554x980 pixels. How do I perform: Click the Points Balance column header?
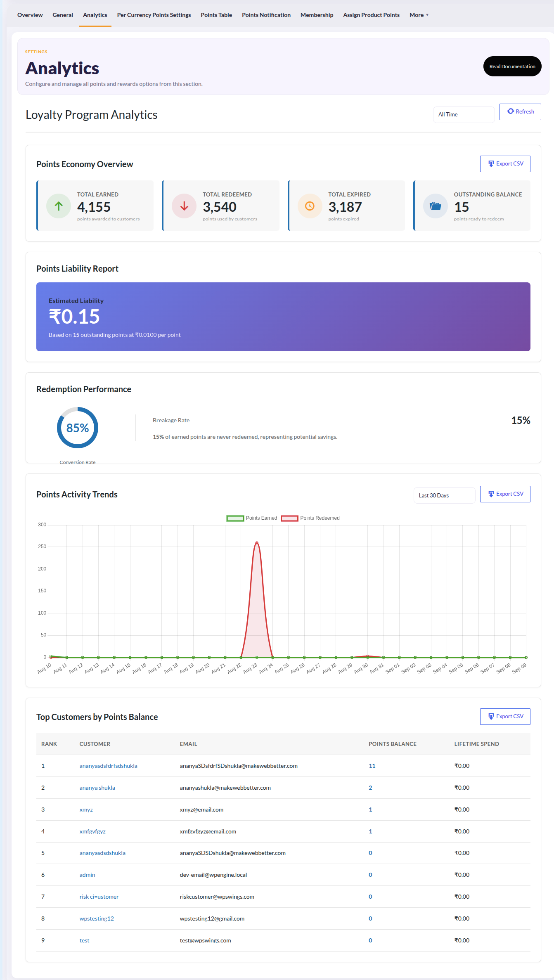393,744
